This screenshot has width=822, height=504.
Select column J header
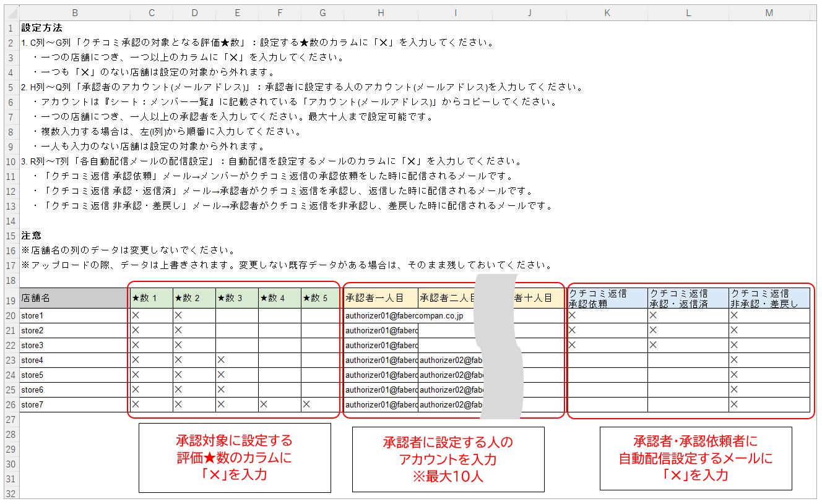530,12
